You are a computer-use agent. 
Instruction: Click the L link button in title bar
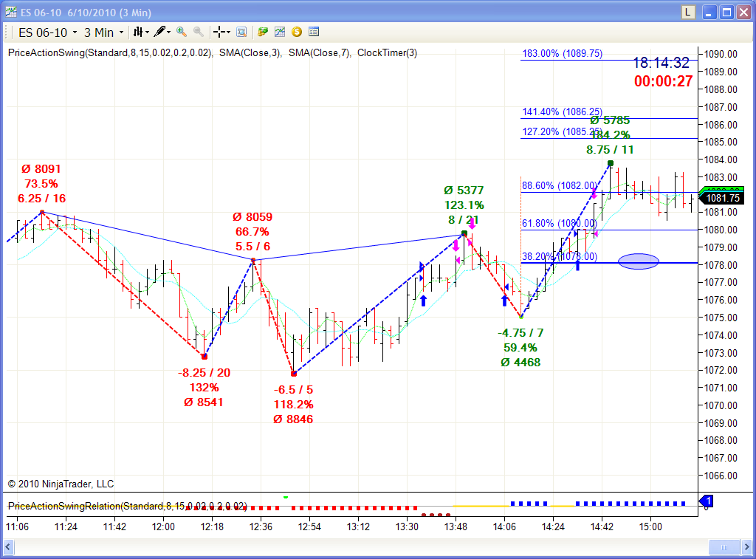[687, 12]
